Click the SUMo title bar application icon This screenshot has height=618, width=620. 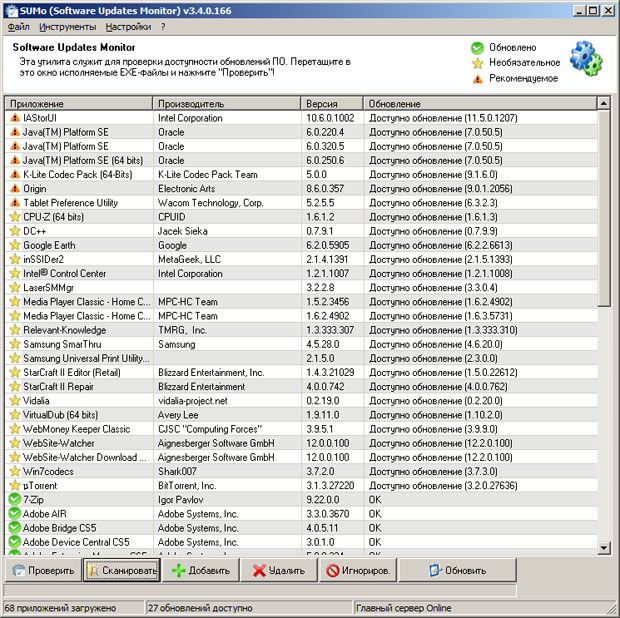tap(12, 11)
